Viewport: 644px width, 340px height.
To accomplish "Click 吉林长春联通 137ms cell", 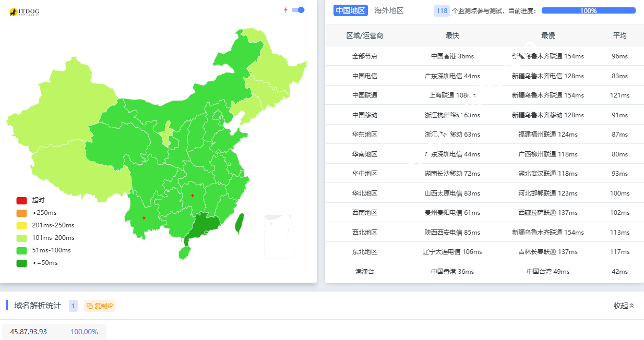I will tap(548, 251).
